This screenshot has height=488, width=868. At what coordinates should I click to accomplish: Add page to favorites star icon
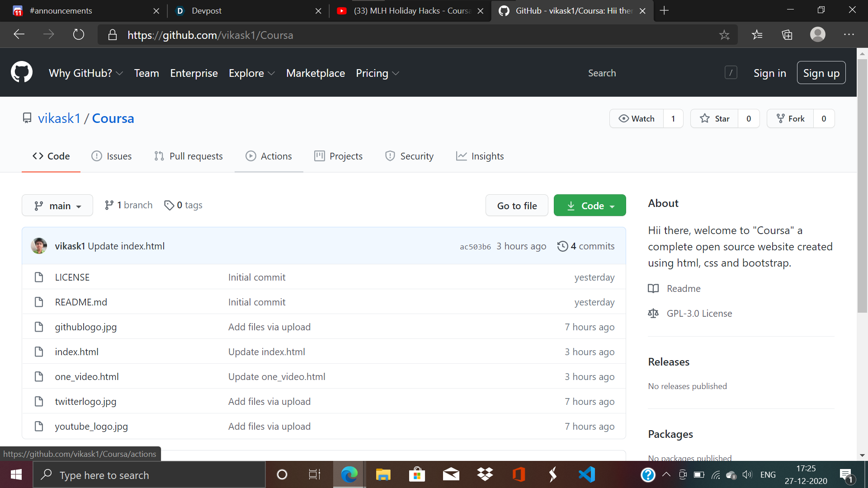(x=724, y=35)
